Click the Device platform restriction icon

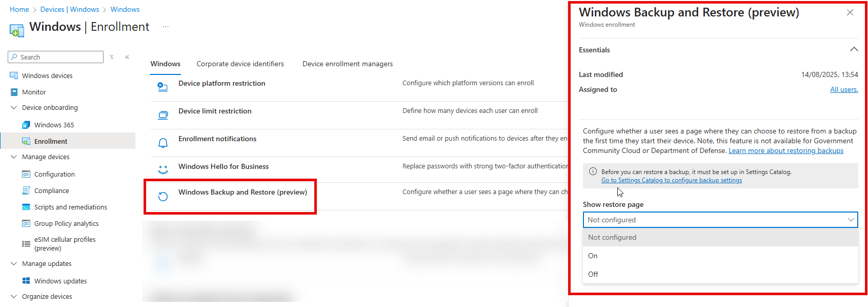pos(163,87)
